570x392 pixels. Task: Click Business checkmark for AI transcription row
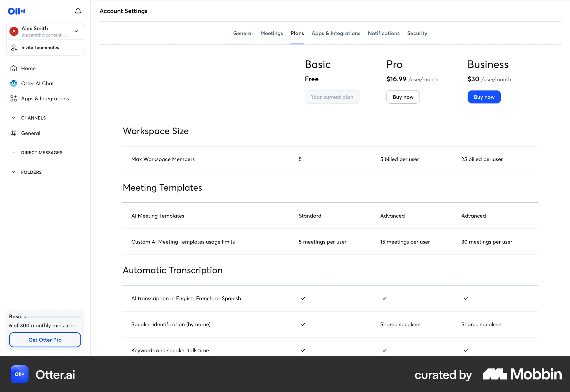[466, 298]
